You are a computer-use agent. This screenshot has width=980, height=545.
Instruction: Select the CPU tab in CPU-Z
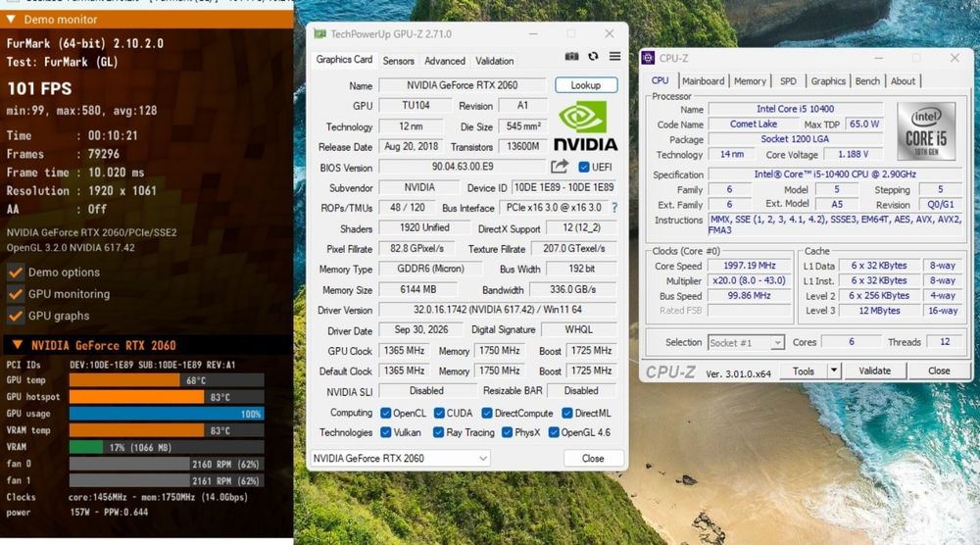click(660, 80)
